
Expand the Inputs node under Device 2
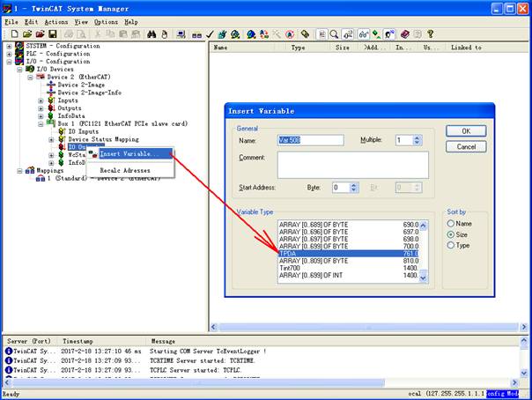click(x=41, y=100)
